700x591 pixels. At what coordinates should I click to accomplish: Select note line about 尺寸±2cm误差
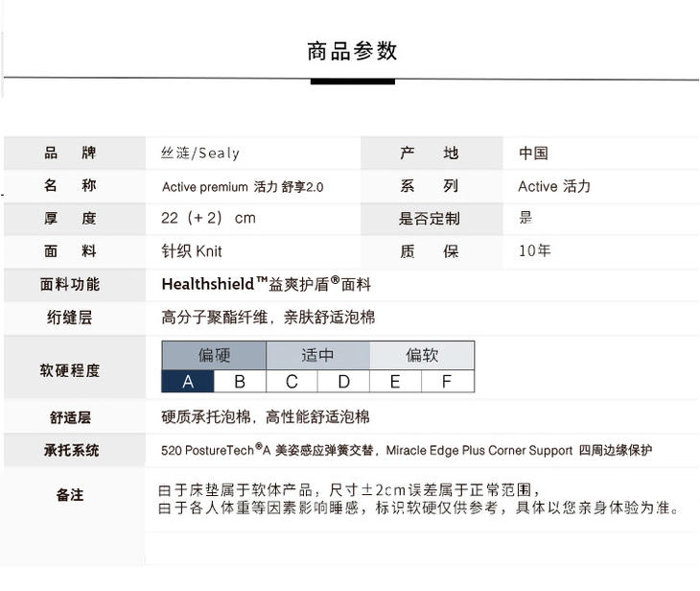click(x=349, y=490)
